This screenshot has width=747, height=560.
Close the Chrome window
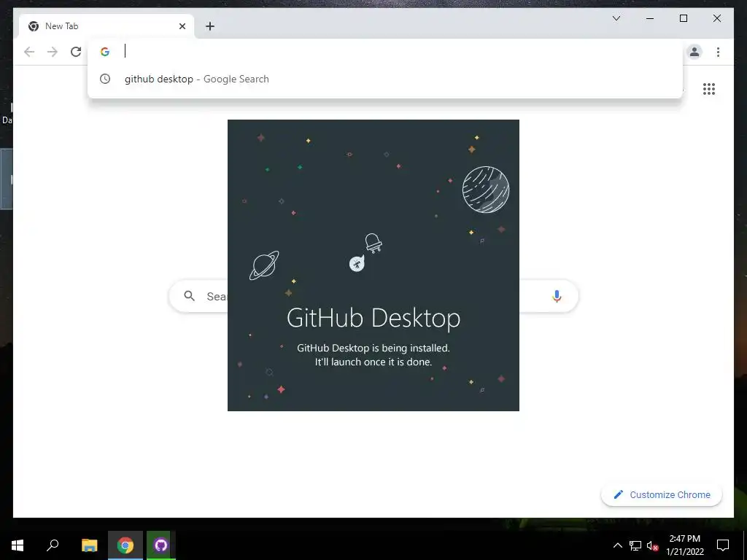click(x=716, y=18)
